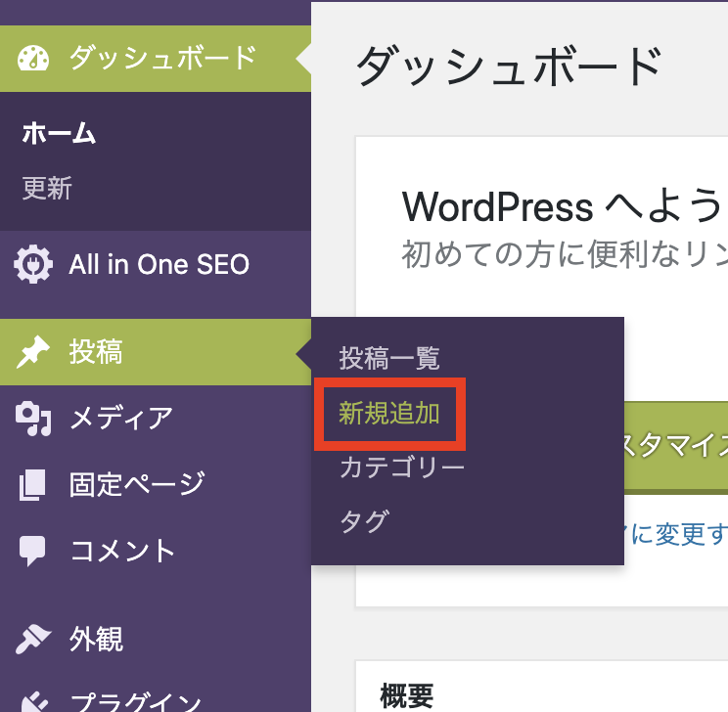728x712 pixels.
Task: Open the 固定ページ menu label
Action: tap(137, 484)
